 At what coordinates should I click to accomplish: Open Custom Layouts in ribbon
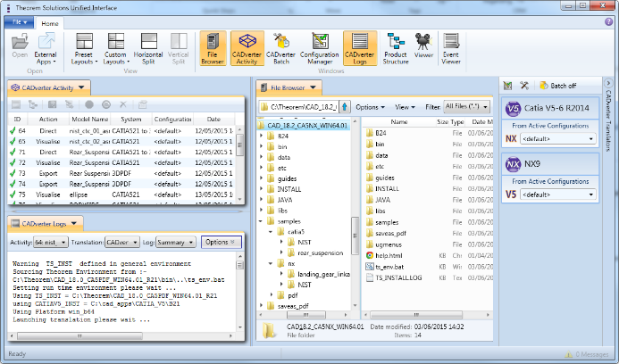coord(116,49)
